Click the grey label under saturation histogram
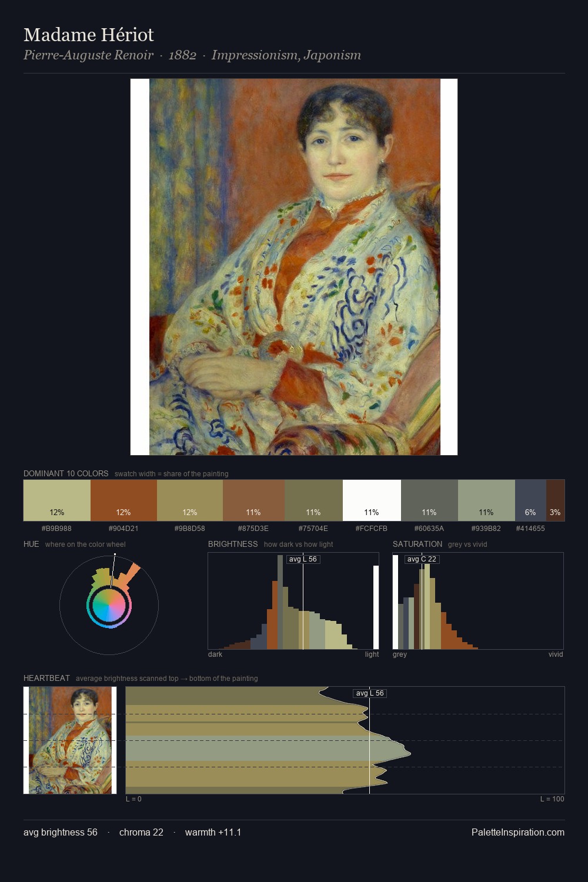Viewport: 588px width, 882px height. coord(400,654)
